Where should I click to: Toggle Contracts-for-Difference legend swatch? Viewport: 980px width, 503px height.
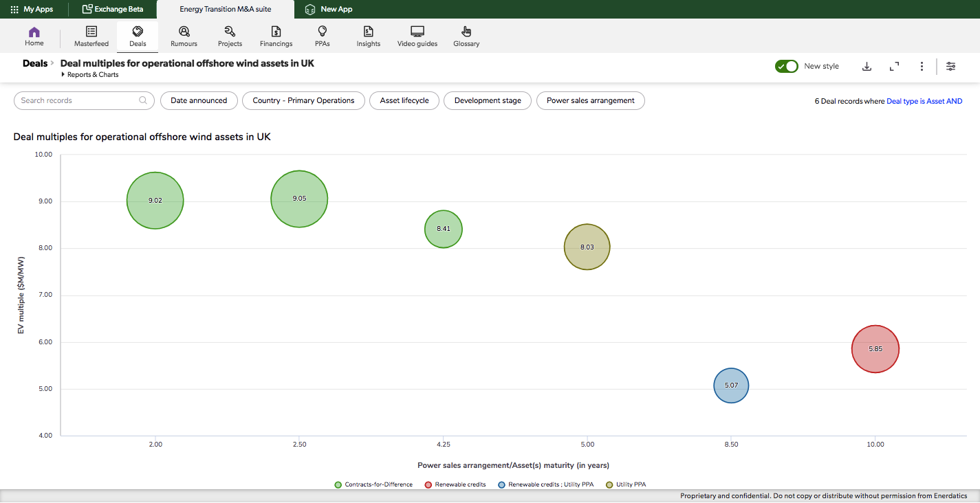coord(338,485)
